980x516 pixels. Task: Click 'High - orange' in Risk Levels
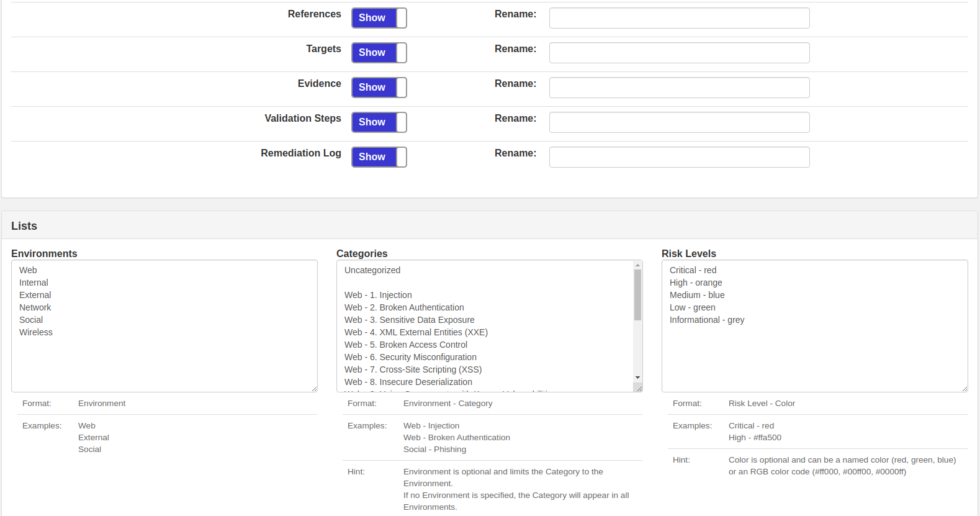click(696, 283)
